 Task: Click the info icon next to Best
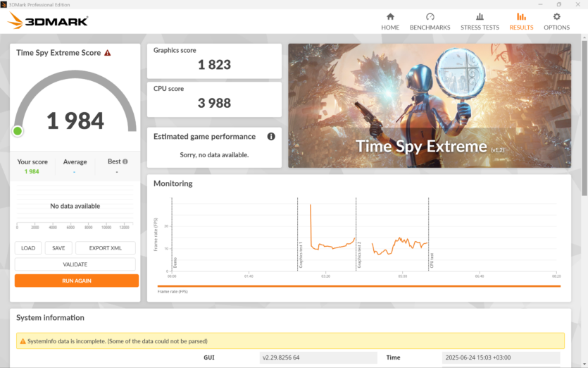click(x=125, y=161)
